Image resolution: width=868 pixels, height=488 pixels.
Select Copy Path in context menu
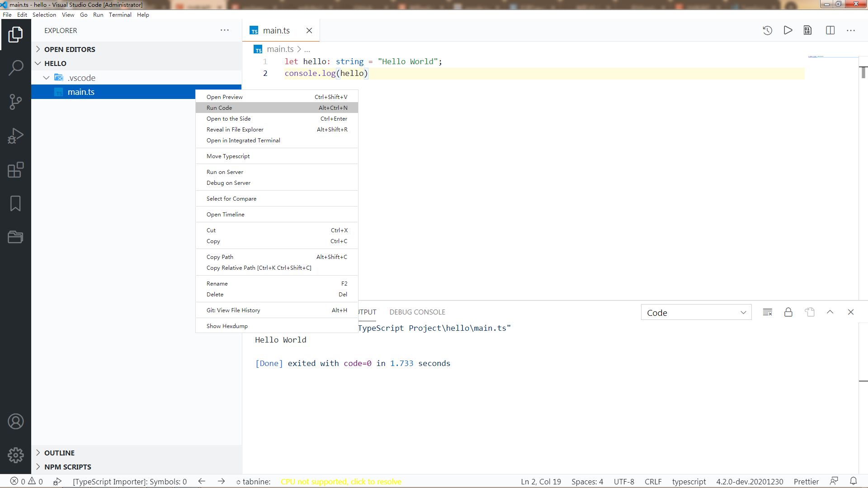click(220, 257)
